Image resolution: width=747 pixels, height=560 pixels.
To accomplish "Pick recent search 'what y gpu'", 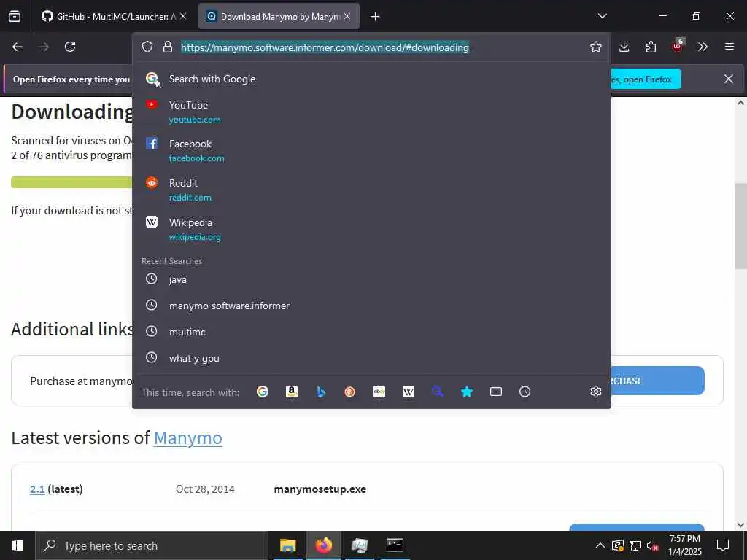I will coord(371,358).
